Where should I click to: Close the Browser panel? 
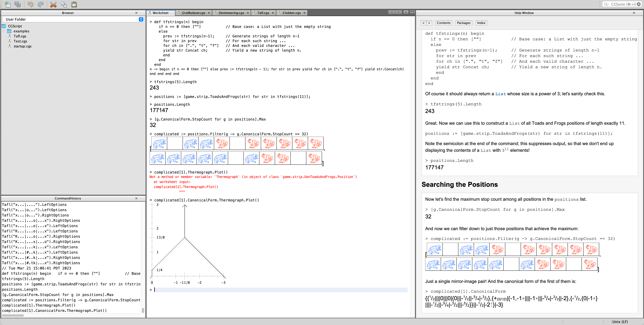tap(136, 13)
